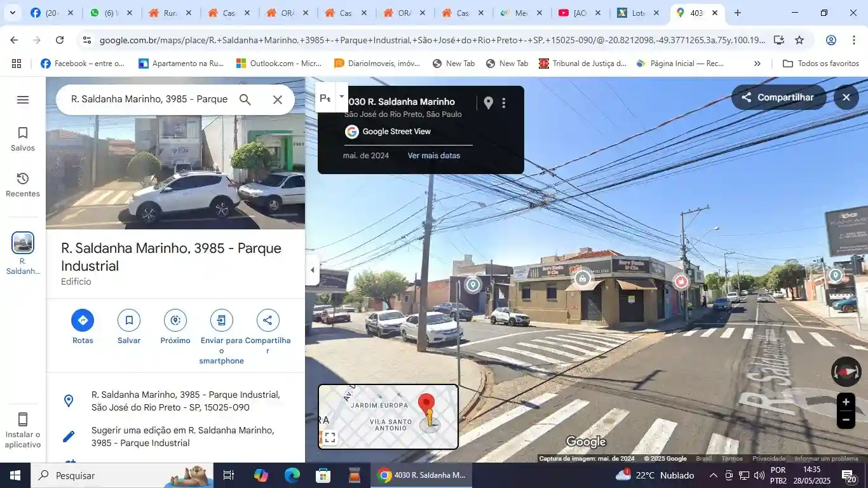The height and width of the screenshot is (488, 868).
Task: Open the Windows Start menu
Action: 15,475
